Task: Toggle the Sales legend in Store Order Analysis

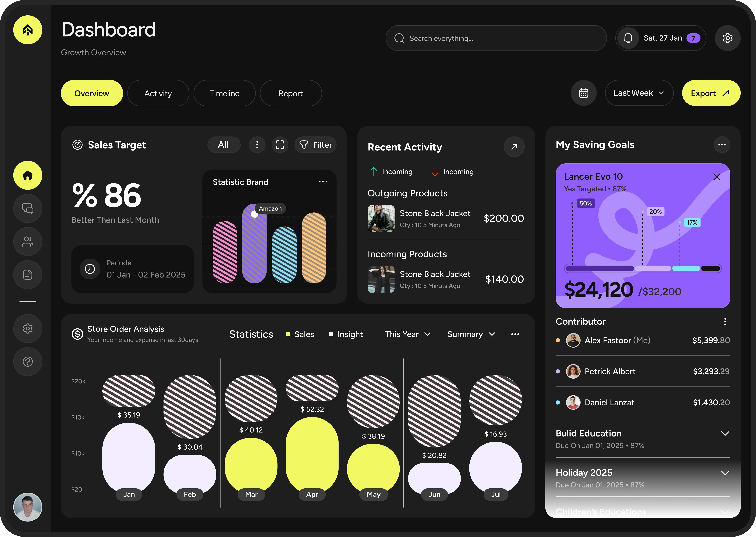Action: [300, 334]
